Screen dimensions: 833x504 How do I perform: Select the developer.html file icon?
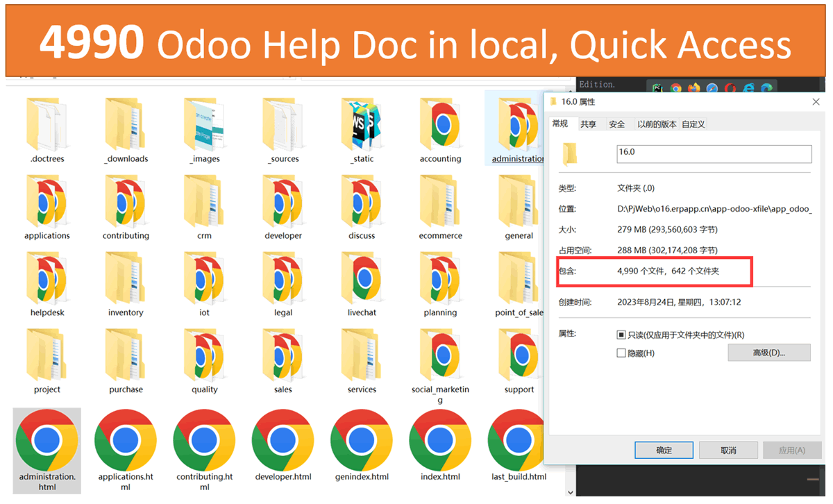pyautogui.click(x=283, y=440)
